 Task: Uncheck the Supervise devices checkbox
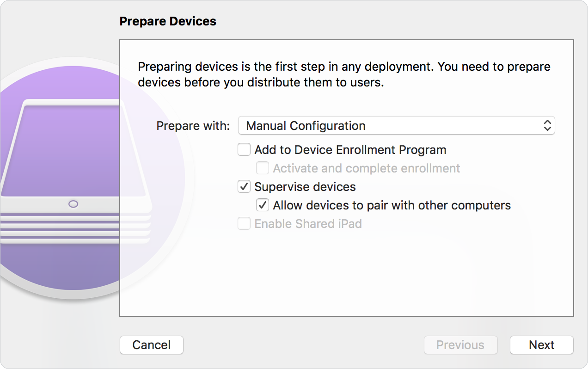point(244,187)
